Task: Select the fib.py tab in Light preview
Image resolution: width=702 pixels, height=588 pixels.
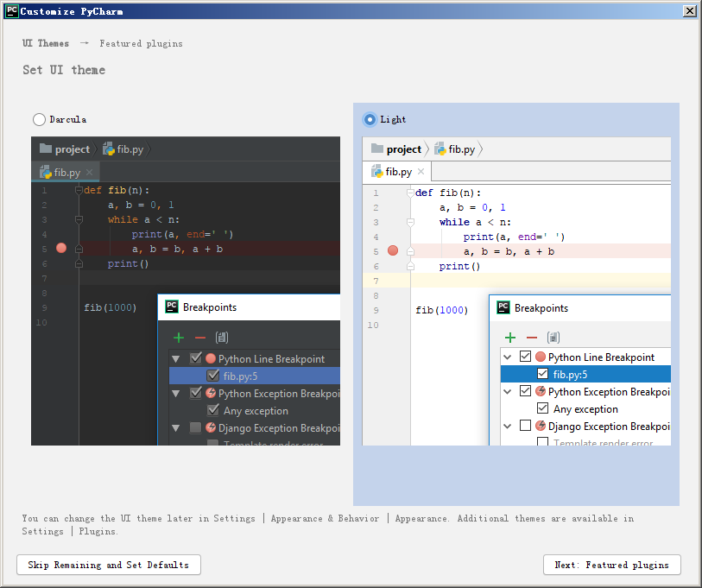Action: 396,172
